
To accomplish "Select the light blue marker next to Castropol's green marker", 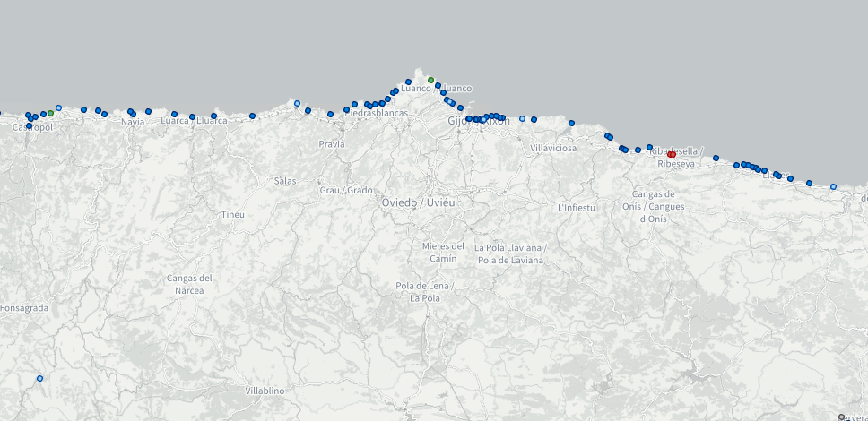I will coord(58,107).
